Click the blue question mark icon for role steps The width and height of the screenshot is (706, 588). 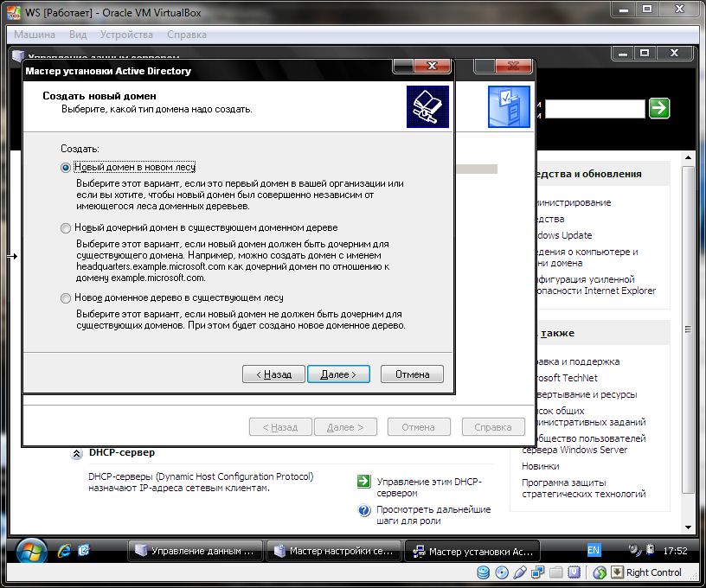point(363,510)
